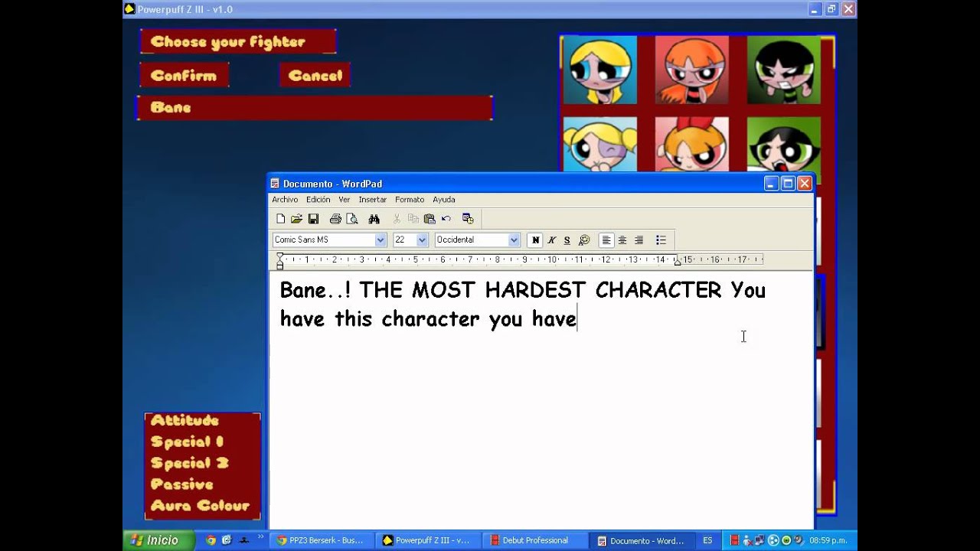Image resolution: width=980 pixels, height=551 pixels.
Task: Open the font color palette icon
Action: tap(584, 240)
